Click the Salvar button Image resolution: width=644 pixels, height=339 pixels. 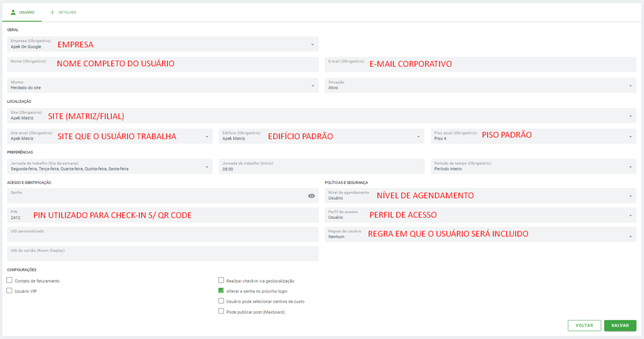coord(619,325)
